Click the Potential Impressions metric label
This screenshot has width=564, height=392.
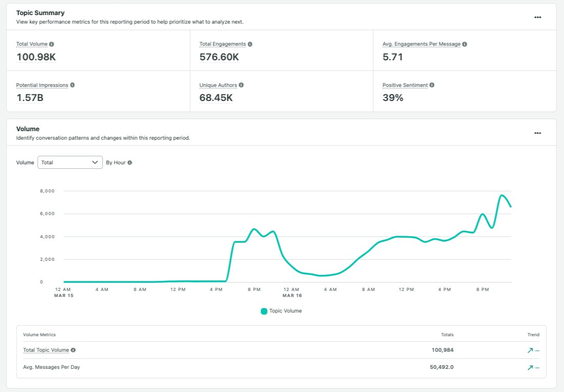tap(42, 85)
